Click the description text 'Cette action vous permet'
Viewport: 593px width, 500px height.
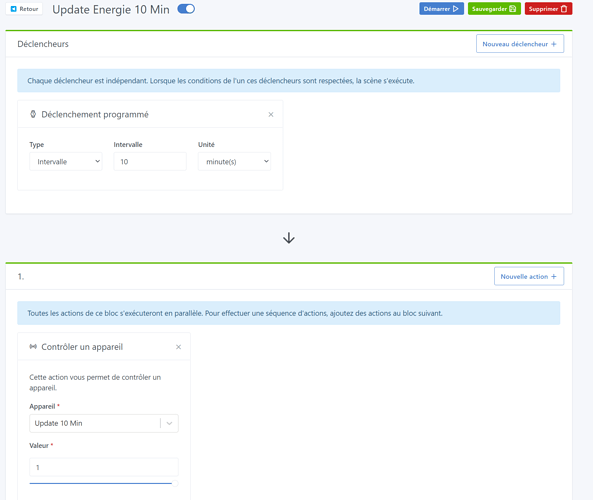[95, 382]
